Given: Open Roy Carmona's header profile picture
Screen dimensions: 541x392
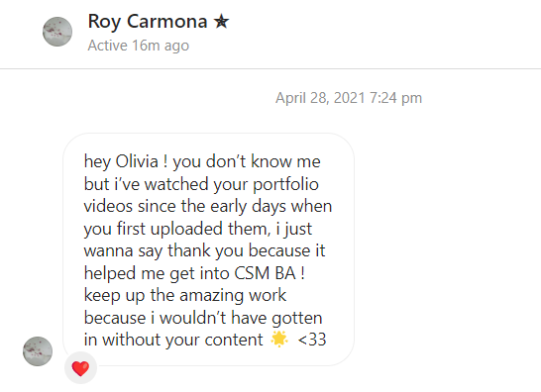Looking at the screenshot, I should coord(57,32).
